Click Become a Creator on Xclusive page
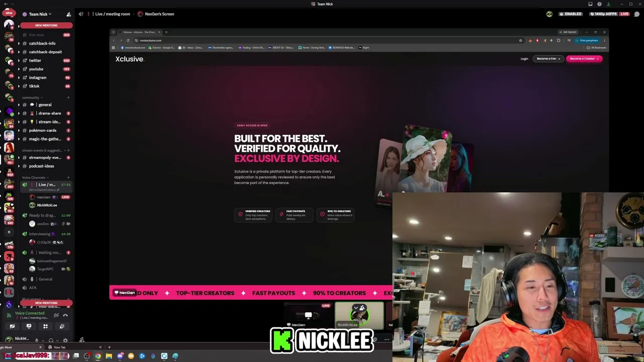 pos(584,59)
